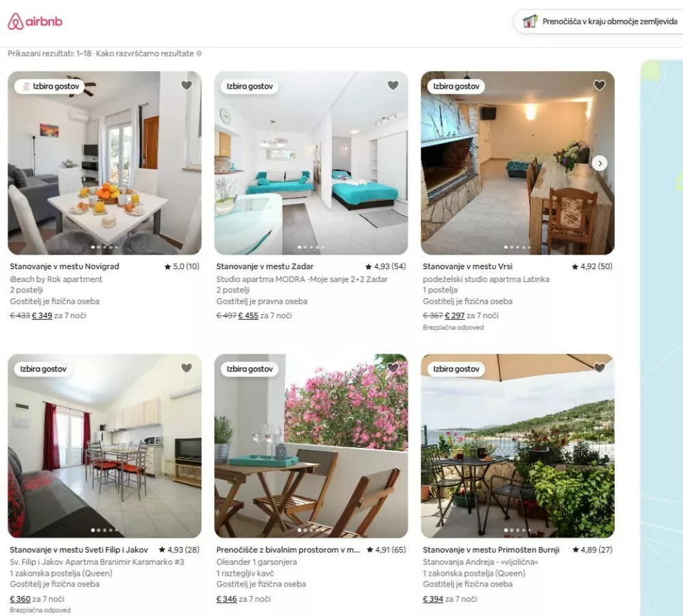The height and width of the screenshot is (616, 683).
Task: Click star rating 5,0 of Novigrad listing
Action: pos(182,266)
